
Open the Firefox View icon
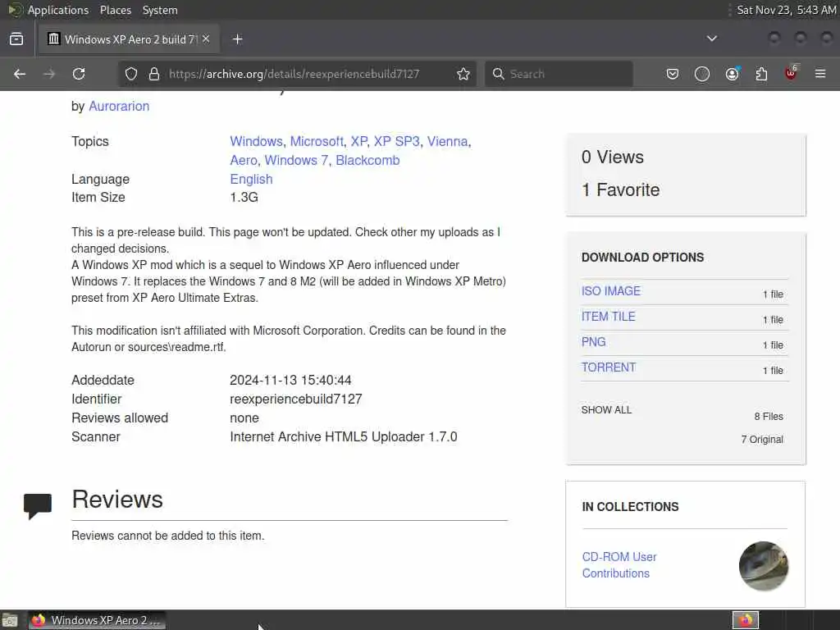pyautogui.click(x=16, y=39)
